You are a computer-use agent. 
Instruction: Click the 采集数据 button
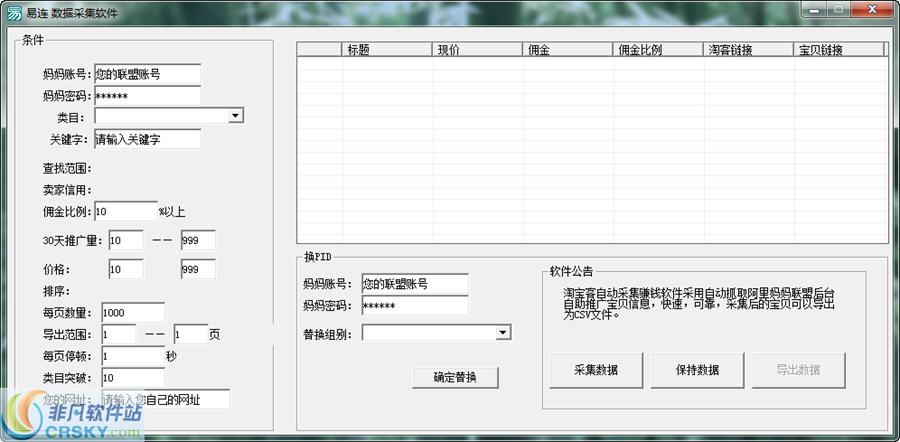596,370
